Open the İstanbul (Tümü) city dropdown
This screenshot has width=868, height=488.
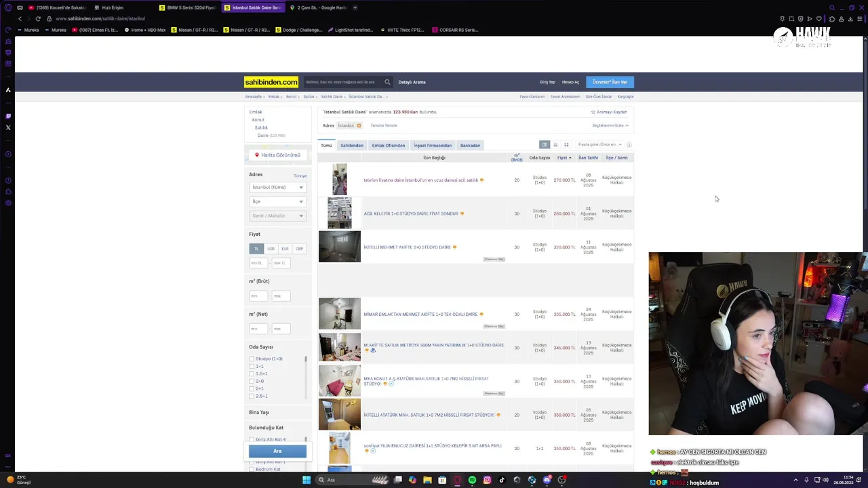[x=277, y=187]
